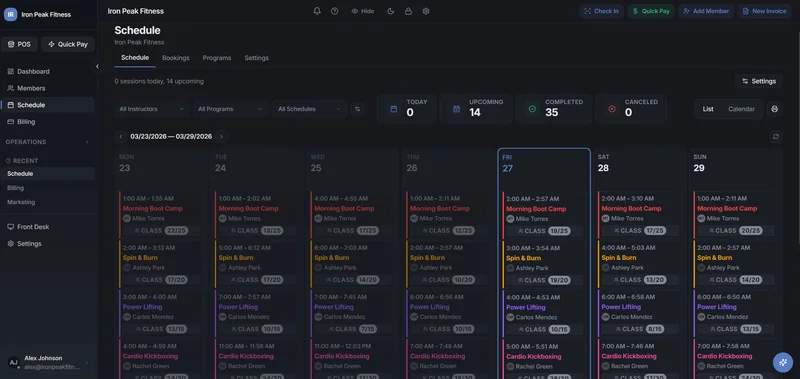The image size is (800, 379).
Task: Click the Completed stat card
Action: (x=554, y=109)
